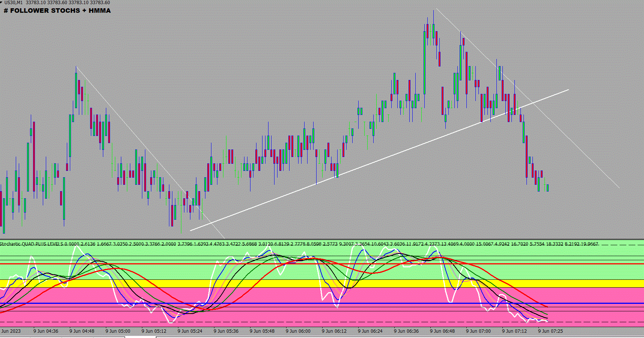The height and width of the screenshot is (338, 644).
Task: Click the last candle on the chart
Action: coord(547,188)
